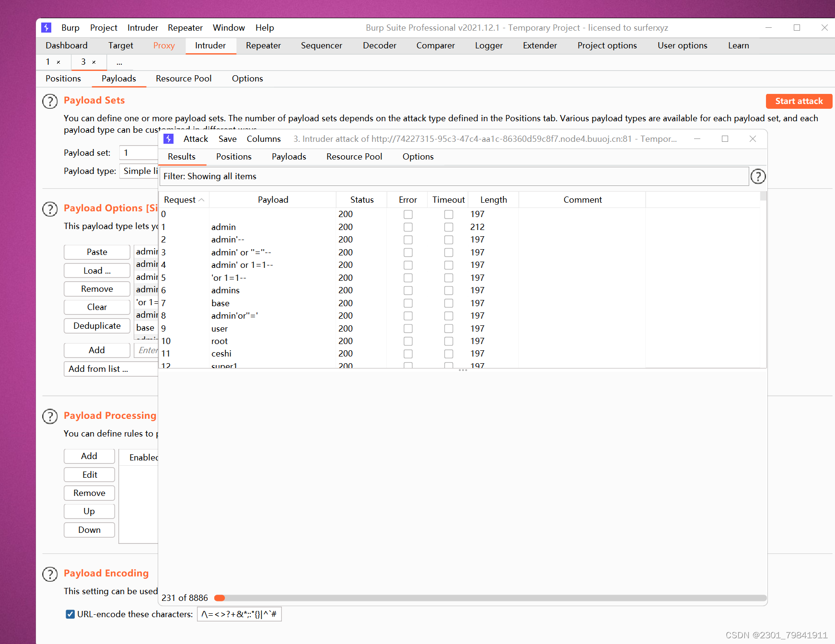Open help icon next to Payload Sets

(50, 101)
